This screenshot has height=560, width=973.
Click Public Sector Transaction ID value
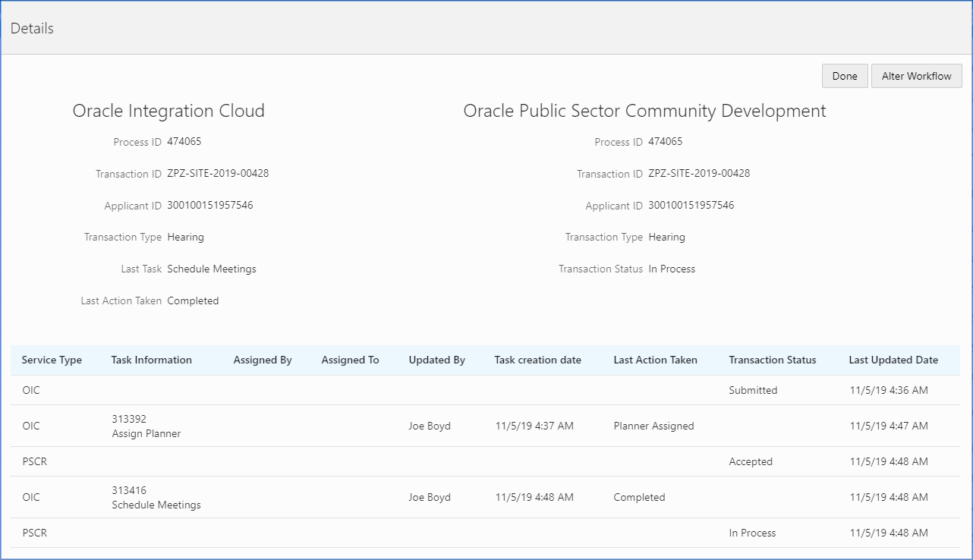[699, 173]
